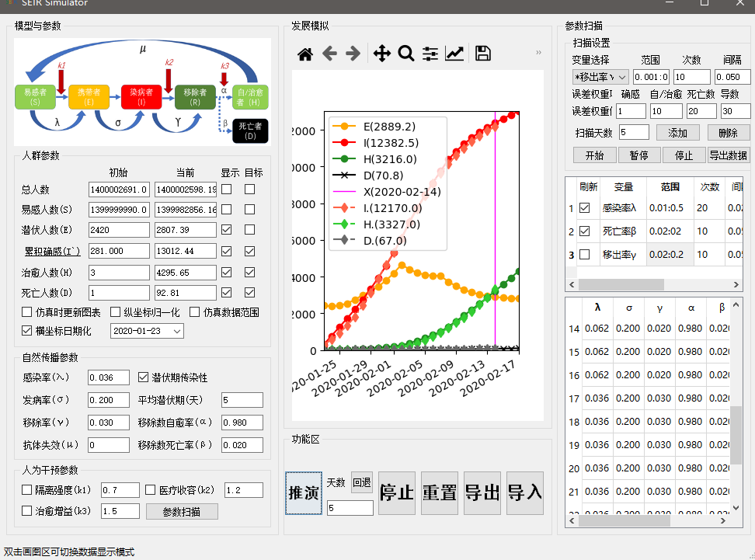Open the 移出率 variable selection dropdown
Image resolution: width=755 pixels, height=560 pixels.
[x=600, y=77]
